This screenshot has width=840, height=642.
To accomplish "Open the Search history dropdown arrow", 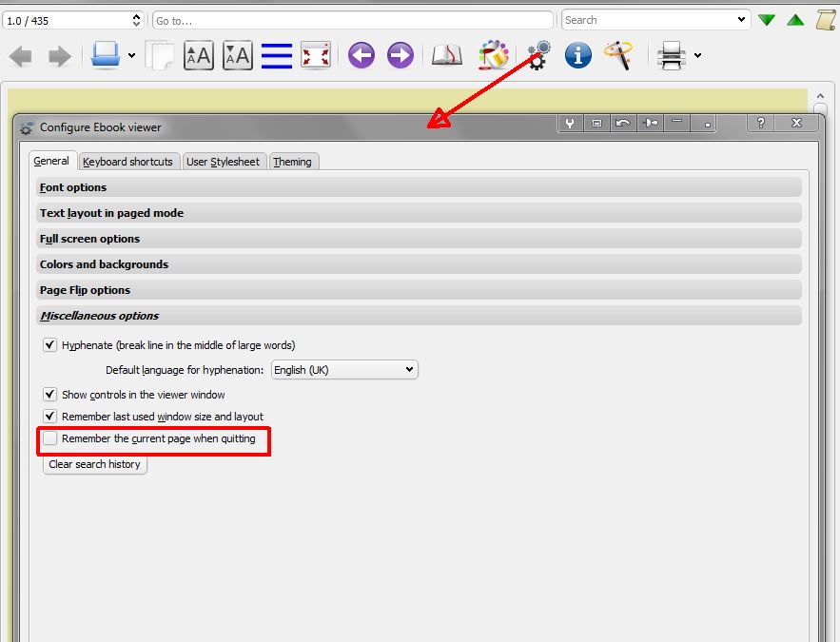I will click(741, 20).
